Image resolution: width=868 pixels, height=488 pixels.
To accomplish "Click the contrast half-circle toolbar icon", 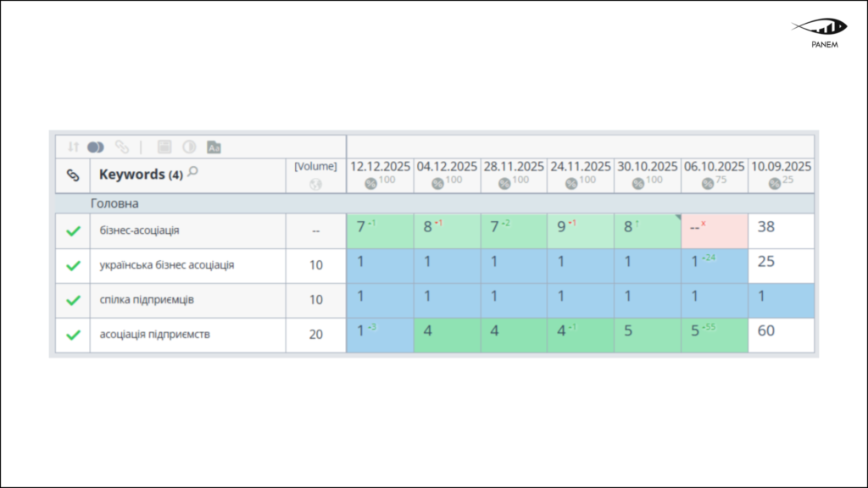I will coord(190,147).
